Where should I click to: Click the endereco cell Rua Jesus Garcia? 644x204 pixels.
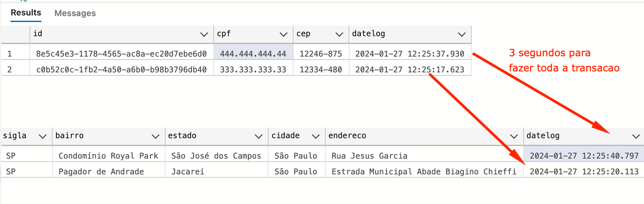coord(424,156)
